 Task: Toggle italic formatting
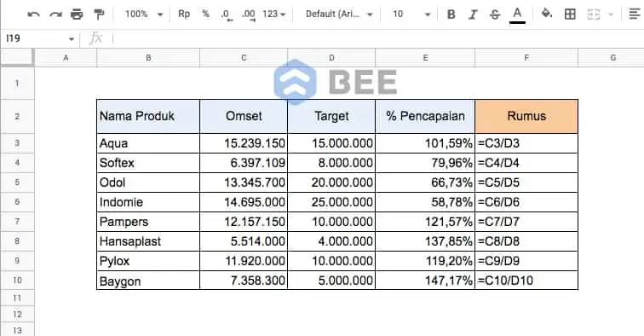(473, 14)
